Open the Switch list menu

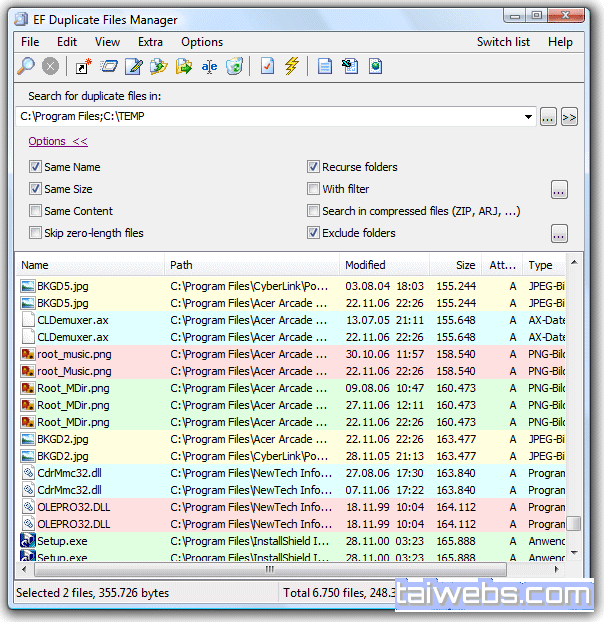[503, 42]
